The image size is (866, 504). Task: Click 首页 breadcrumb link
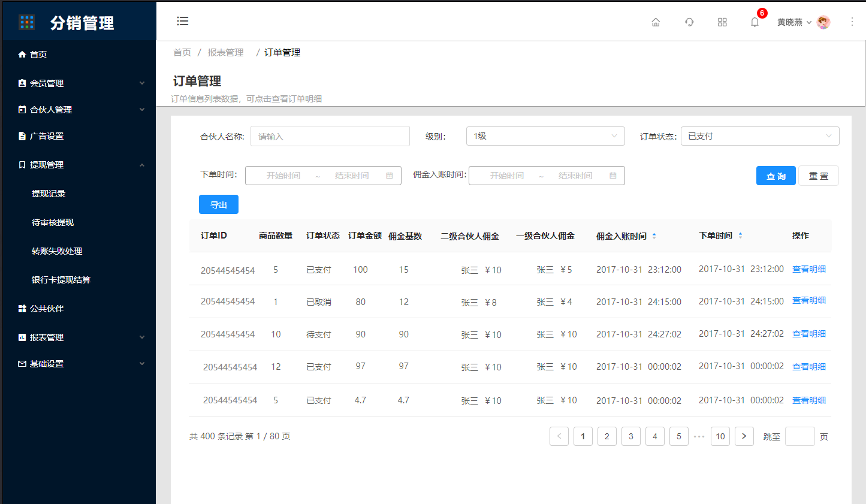pyautogui.click(x=182, y=53)
